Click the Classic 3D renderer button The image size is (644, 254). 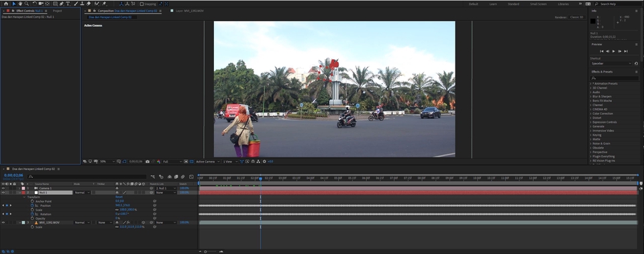click(576, 17)
